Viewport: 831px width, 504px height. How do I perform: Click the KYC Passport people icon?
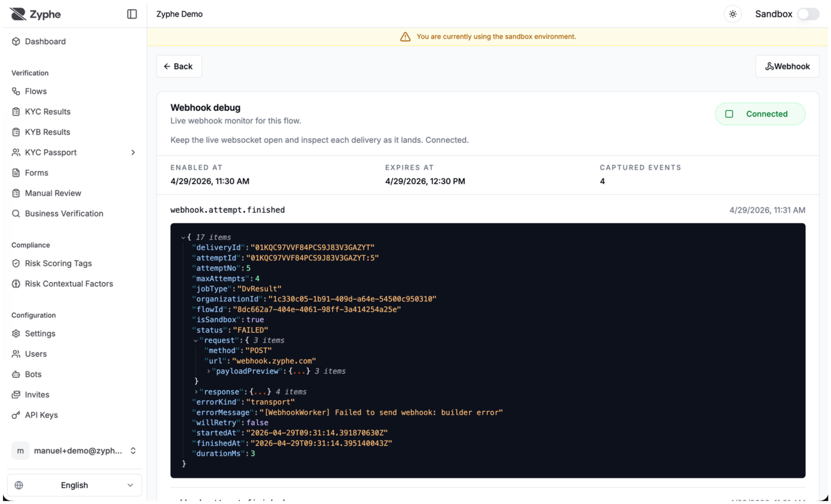tap(16, 153)
